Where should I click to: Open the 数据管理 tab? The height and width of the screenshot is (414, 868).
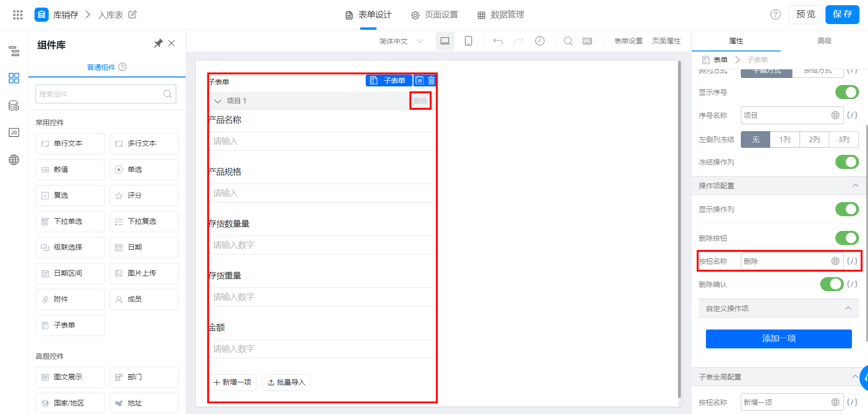[x=501, y=15]
